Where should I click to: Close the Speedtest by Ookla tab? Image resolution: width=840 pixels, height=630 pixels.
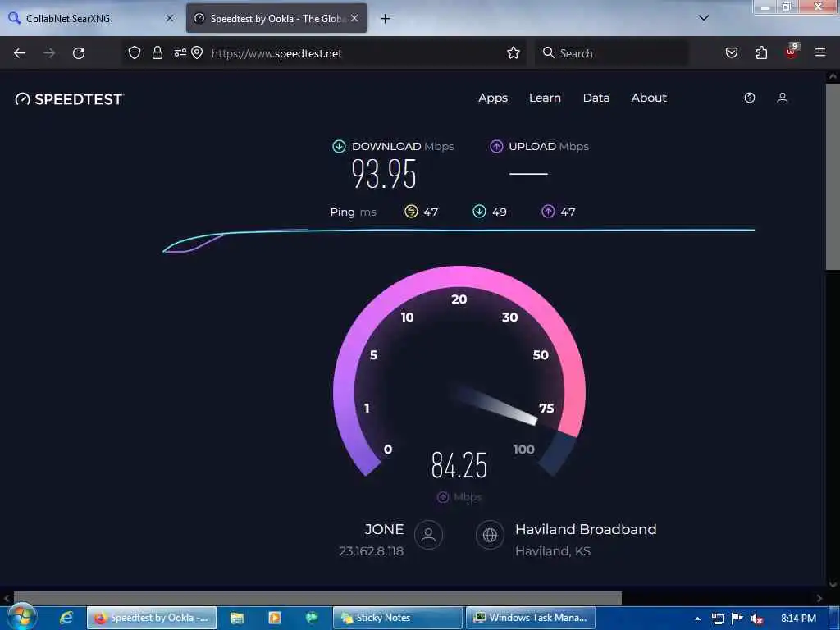pos(354,18)
